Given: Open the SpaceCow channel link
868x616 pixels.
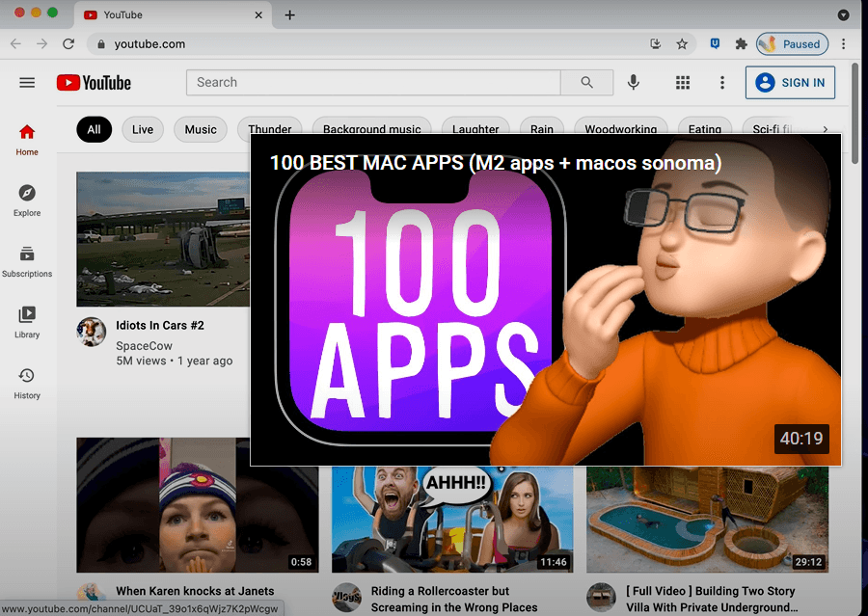Looking at the screenshot, I should pyautogui.click(x=144, y=346).
